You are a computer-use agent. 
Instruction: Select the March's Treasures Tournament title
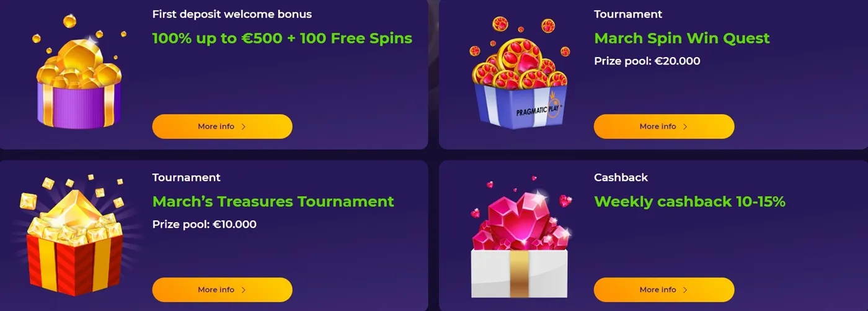pyautogui.click(x=273, y=202)
